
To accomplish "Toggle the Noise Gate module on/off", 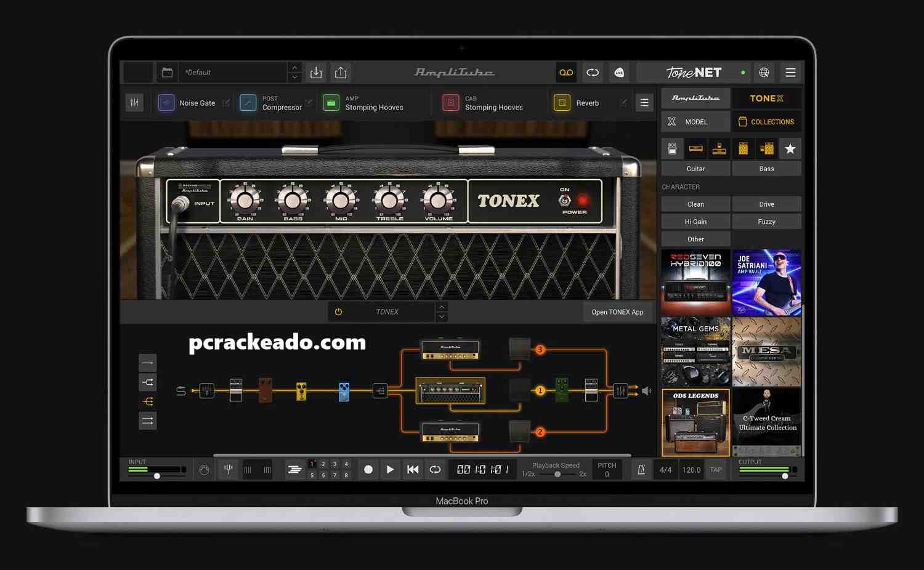I will click(x=166, y=103).
